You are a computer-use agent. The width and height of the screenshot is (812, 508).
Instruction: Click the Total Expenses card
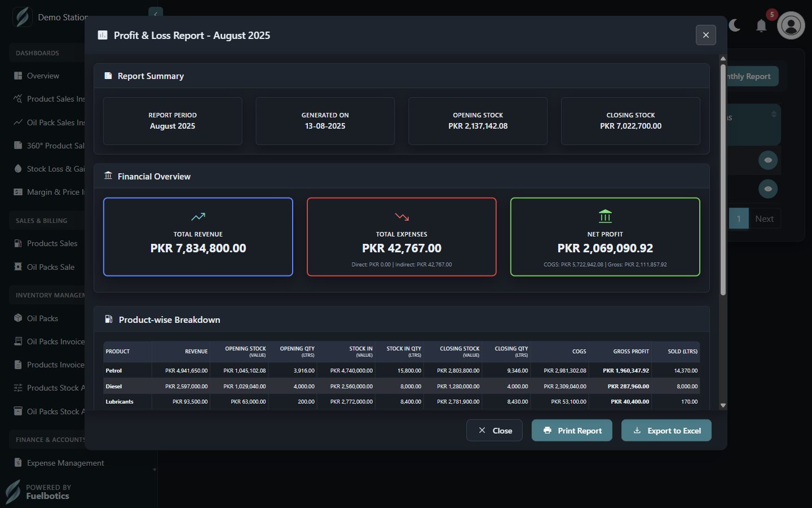(401, 237)
